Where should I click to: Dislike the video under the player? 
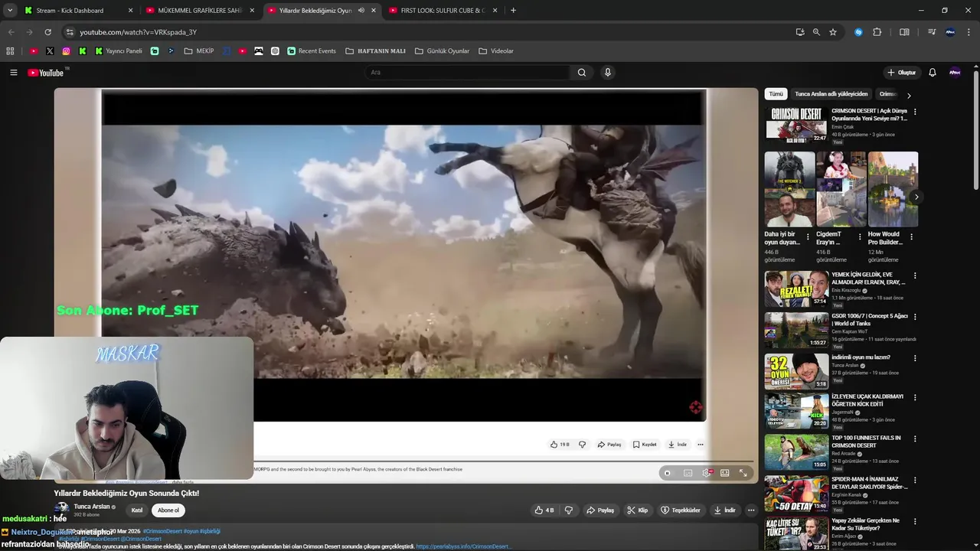pos(569,510)
